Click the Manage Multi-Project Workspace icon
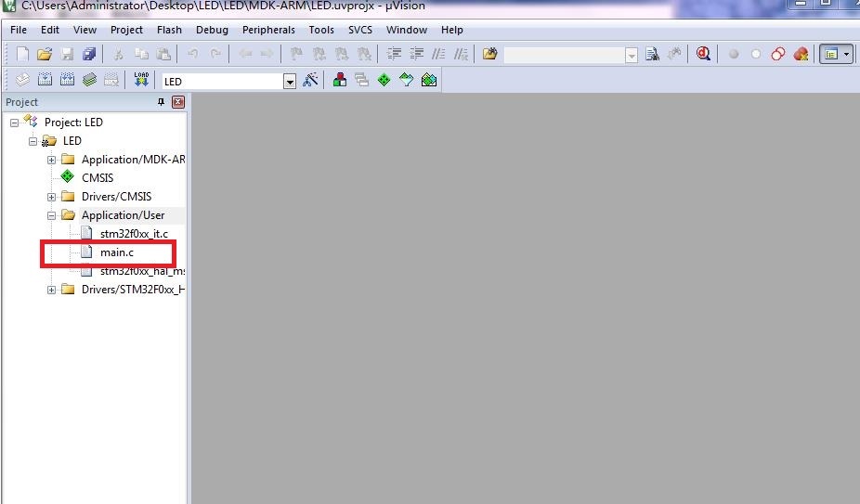The height and width of the screenshot is (504, 860). [x=361, y=80]
